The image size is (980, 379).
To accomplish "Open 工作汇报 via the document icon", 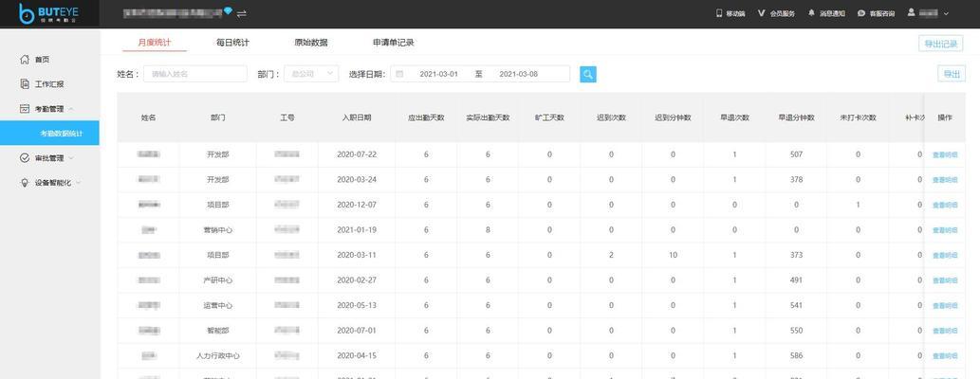I will click(25, 83).
